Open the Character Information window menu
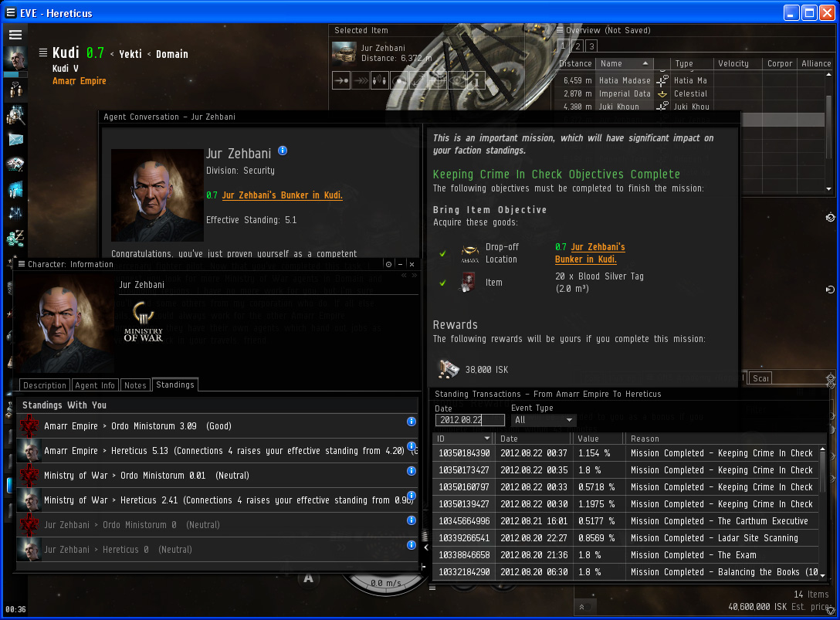840x620 pixels. point(22,263)
